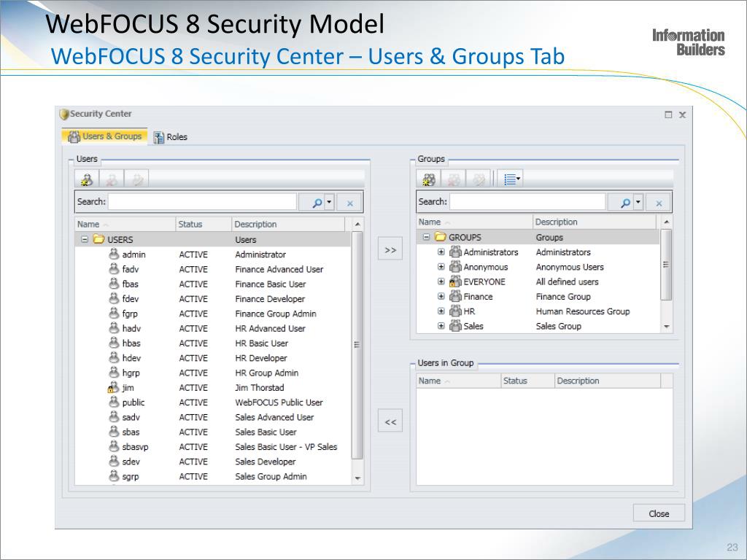This screenshot has height=560, width=747.
Task: Sort users by the Description column header
Action: (x=288, y=224)
